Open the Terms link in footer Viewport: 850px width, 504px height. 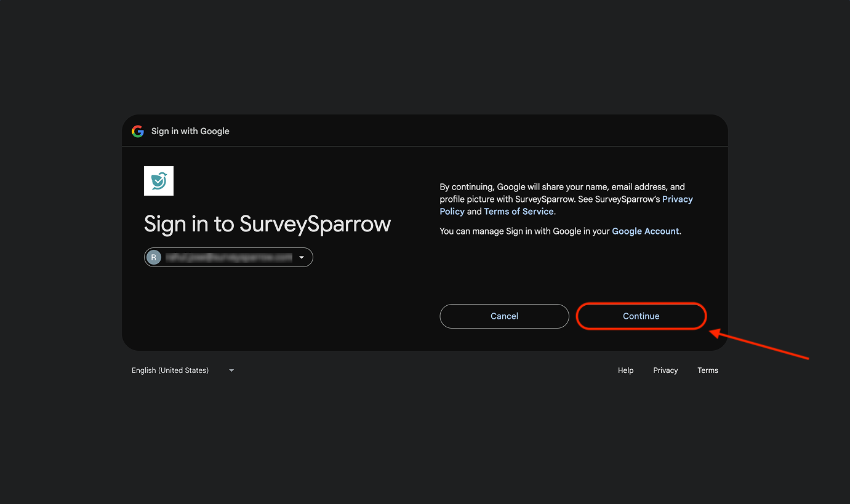(707, 370)
